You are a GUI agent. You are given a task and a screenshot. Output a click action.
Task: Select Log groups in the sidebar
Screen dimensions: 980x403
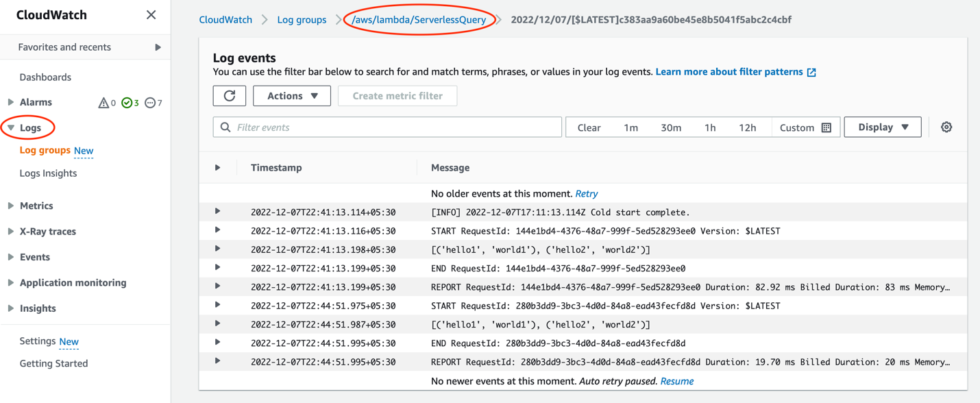45,150
